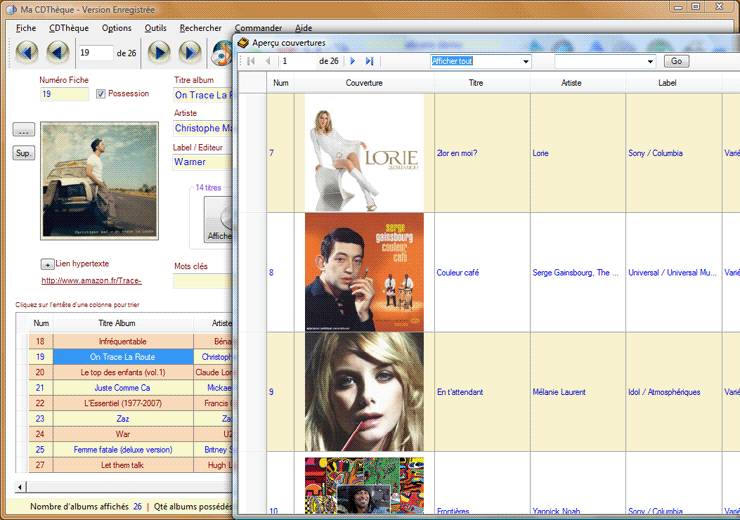Go to first record in main window

point(27,52)
